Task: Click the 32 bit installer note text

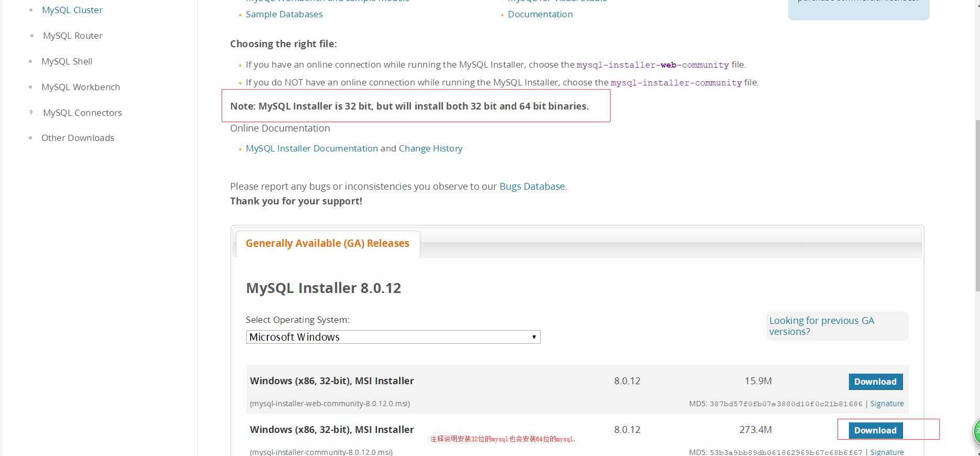Action: [409, 106]
